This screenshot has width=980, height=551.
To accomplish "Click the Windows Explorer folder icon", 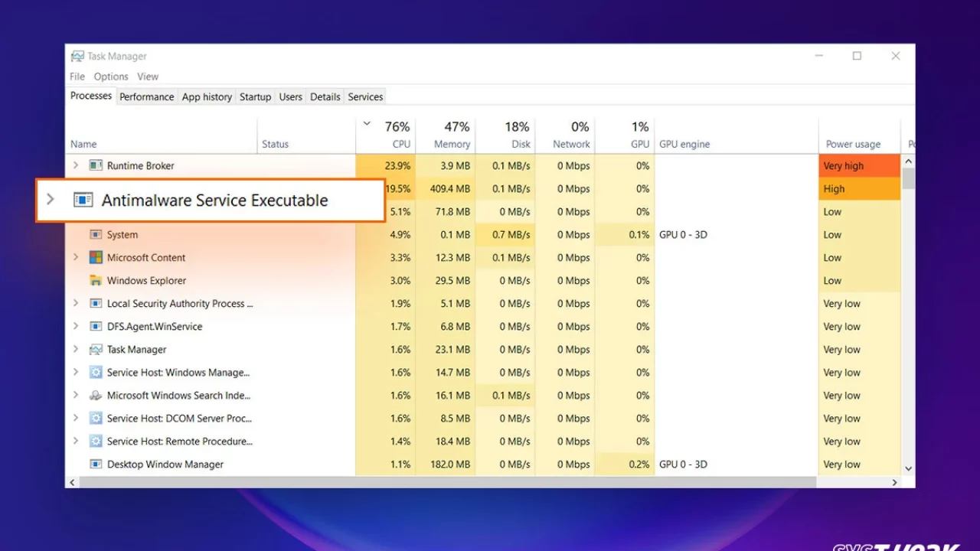I will (x=96, y=280).
